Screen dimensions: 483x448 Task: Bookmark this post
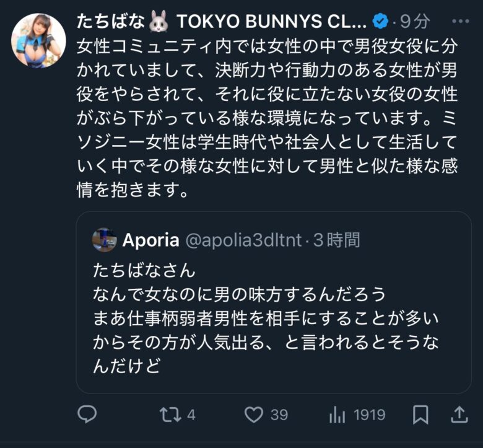tap(421, 415)
